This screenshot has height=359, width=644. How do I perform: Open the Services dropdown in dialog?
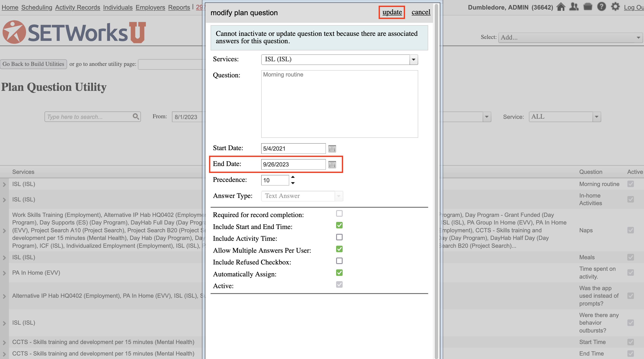coord(413,60)
